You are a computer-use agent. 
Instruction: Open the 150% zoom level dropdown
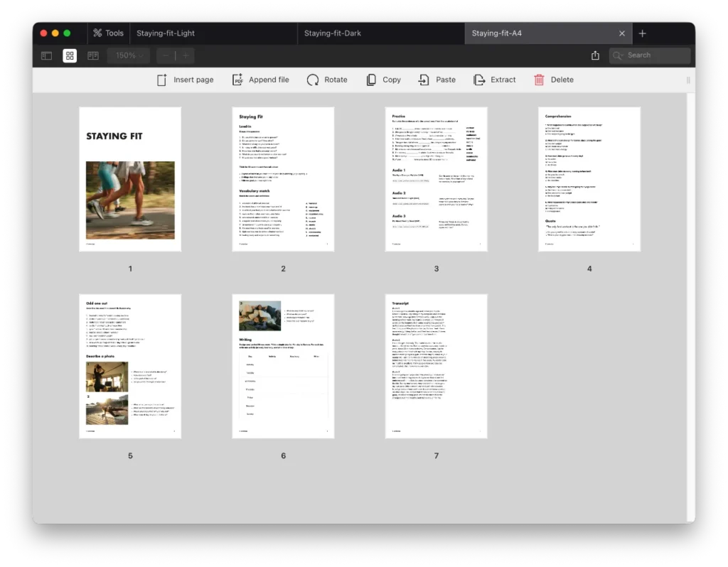click(x=129, y=55)
